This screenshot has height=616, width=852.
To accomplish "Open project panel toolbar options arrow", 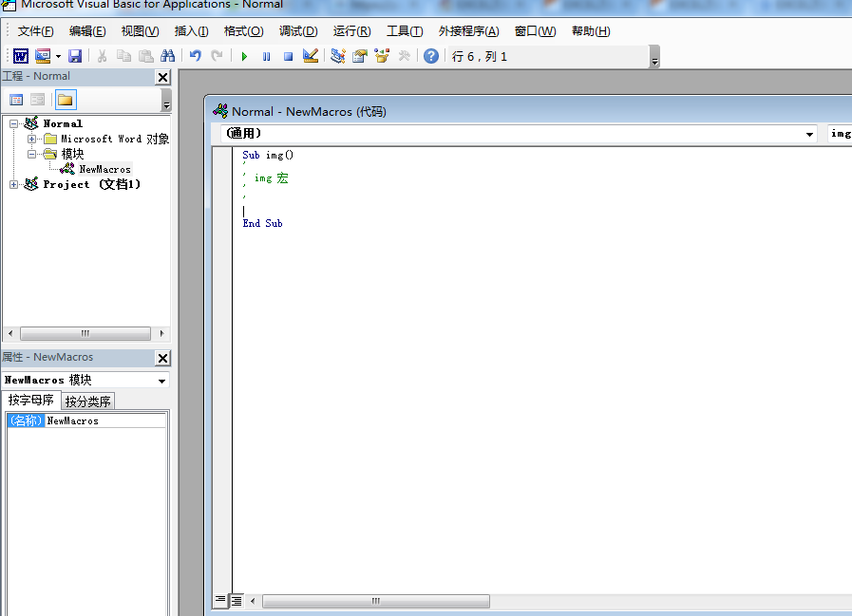I will click(x=166, y=100).
